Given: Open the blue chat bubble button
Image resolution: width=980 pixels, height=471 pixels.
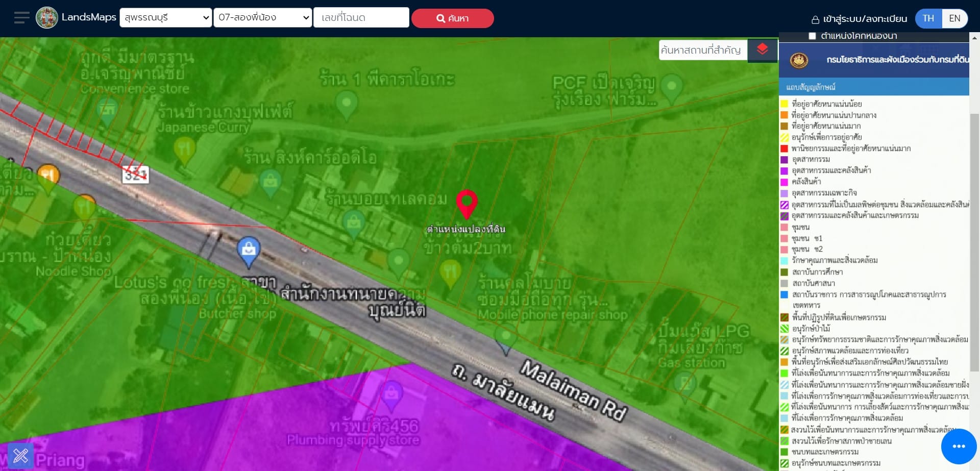Looking at the screenshot, I should pos(959,446).
